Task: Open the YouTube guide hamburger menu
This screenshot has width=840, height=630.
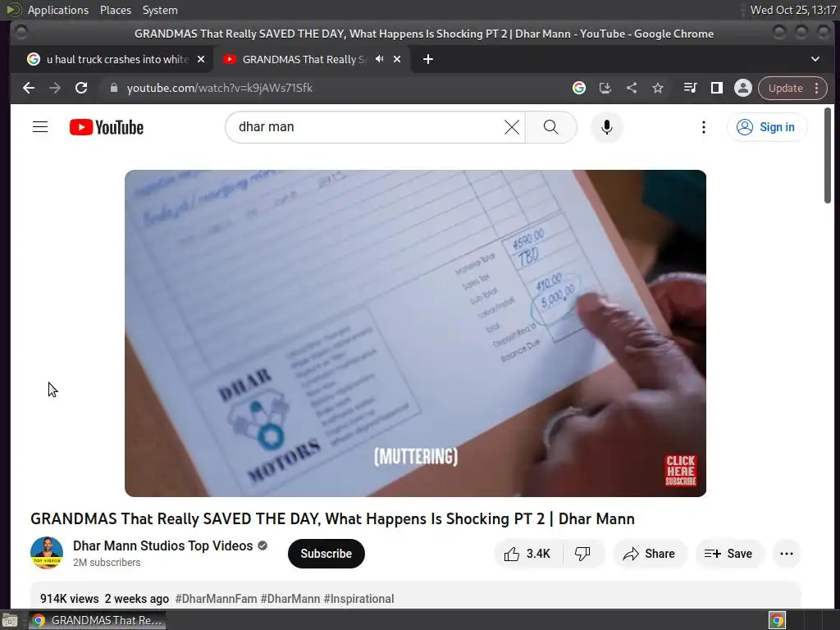Action: [40, 127]
